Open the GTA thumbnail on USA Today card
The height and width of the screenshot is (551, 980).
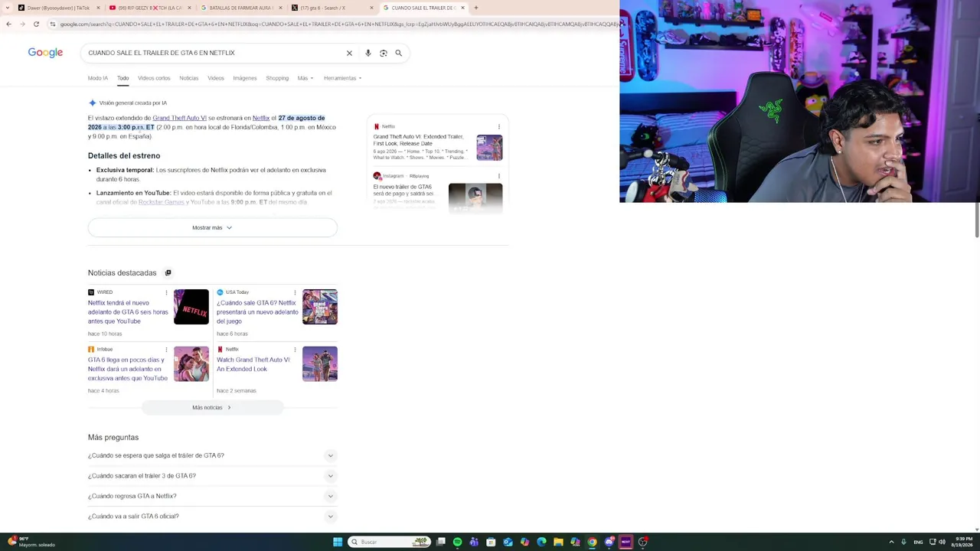(320, 307)
